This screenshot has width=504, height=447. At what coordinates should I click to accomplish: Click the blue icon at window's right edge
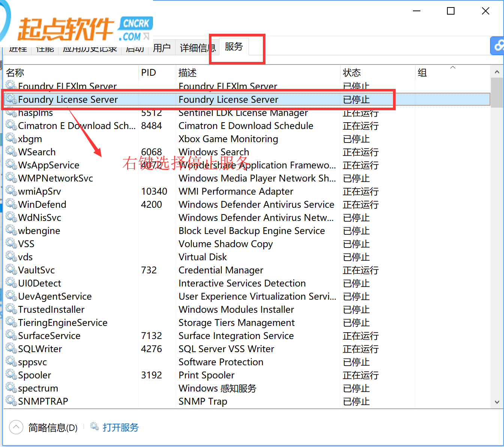[x=497, y=46]
